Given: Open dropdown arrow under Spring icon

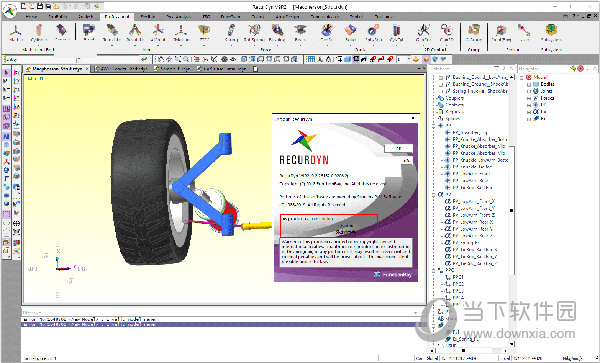Looking at the screenshot, I should [x=231, y=45].
